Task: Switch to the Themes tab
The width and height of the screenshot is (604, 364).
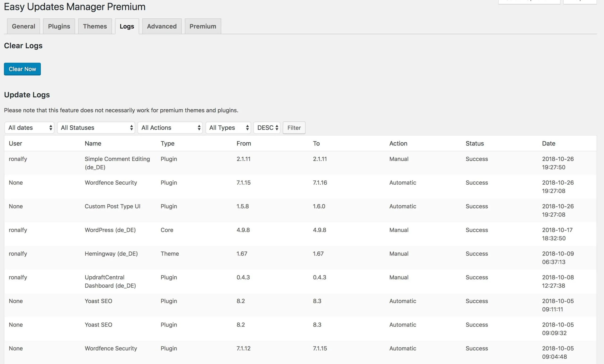Action: click(x=95, y=26)
